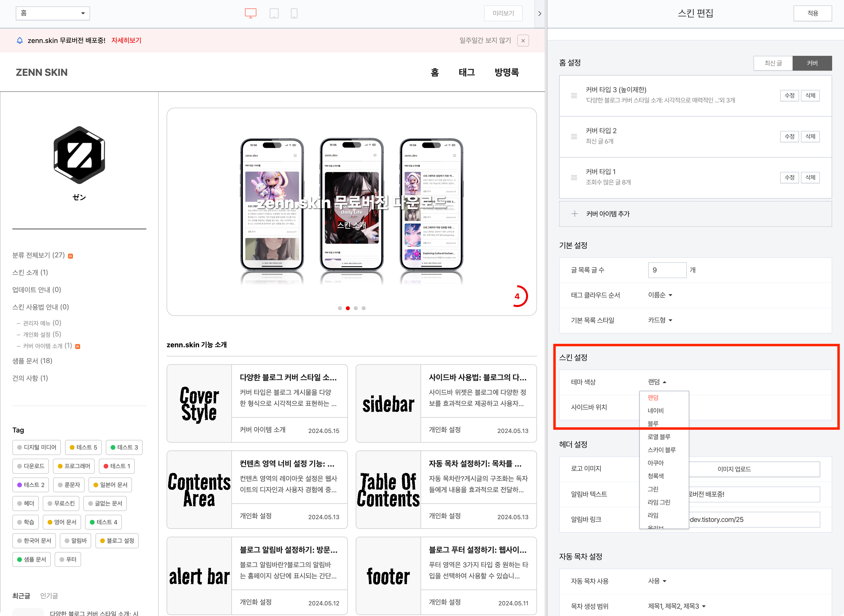Open 태그 클라우드 순서 dropdown
The width and height of the screenshot is (844, 616).
point(660,295)
